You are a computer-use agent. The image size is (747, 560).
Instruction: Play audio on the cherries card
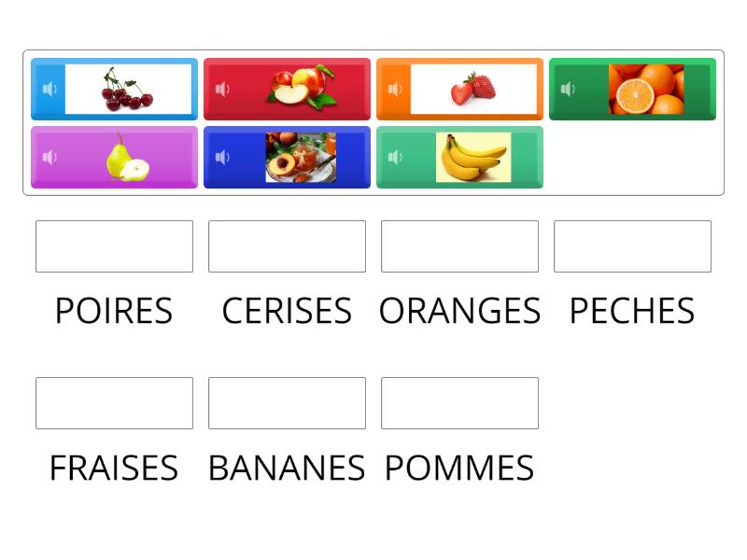click(x=49, y=89)
